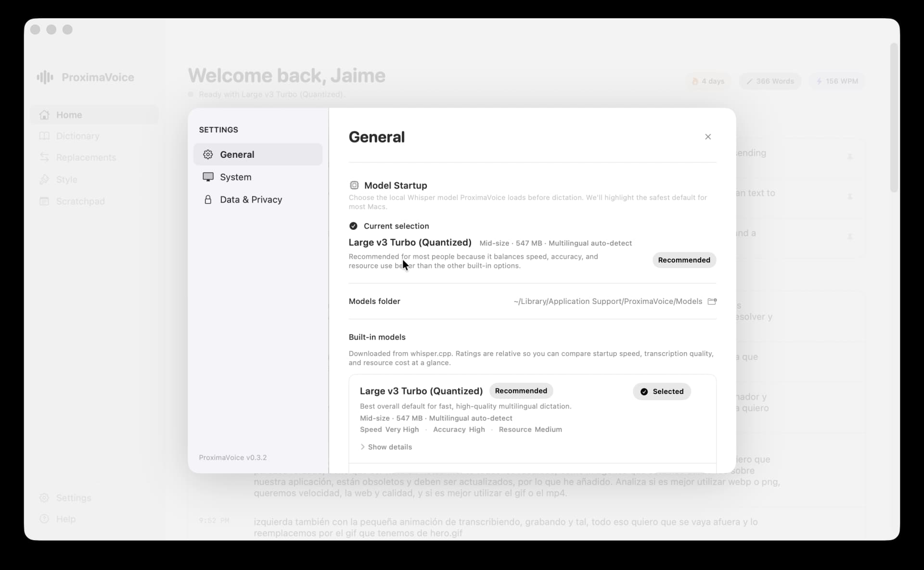Click the 366 Words stat badge
This screenshot has height=570, width=924.
[770, 81]
